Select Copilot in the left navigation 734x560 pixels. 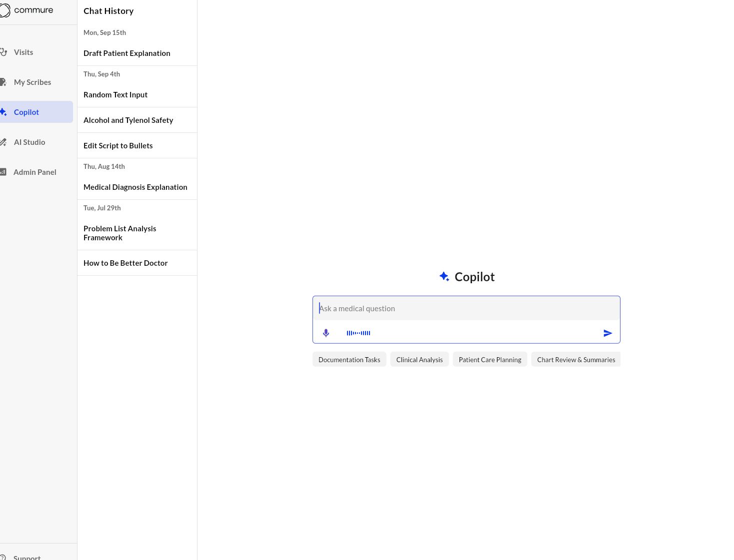(26, 112)
